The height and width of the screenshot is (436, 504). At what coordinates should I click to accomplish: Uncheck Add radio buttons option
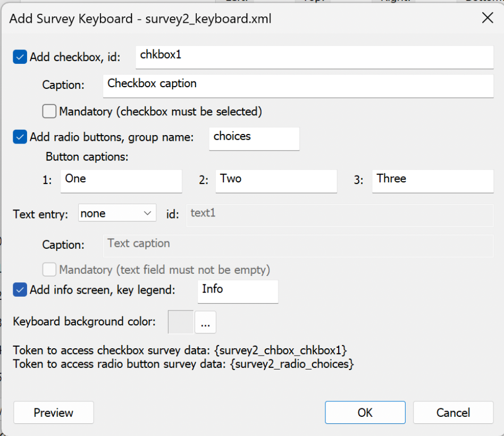click(x=20, y=137)
